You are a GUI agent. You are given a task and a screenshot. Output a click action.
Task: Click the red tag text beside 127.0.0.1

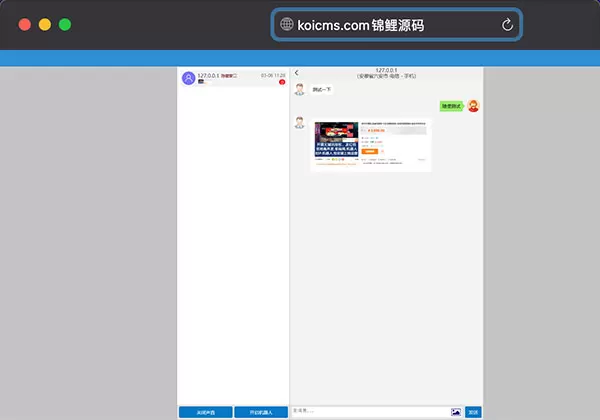229,76
